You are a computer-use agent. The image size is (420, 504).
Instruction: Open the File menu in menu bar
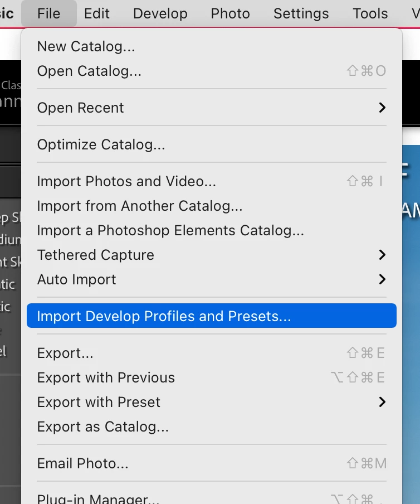click(48, 13)
